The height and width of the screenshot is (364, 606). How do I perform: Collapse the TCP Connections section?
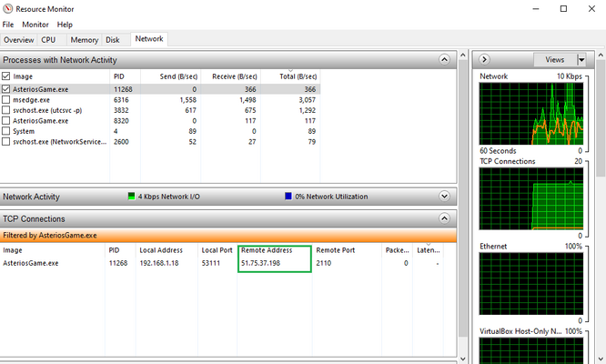(444, 218)
